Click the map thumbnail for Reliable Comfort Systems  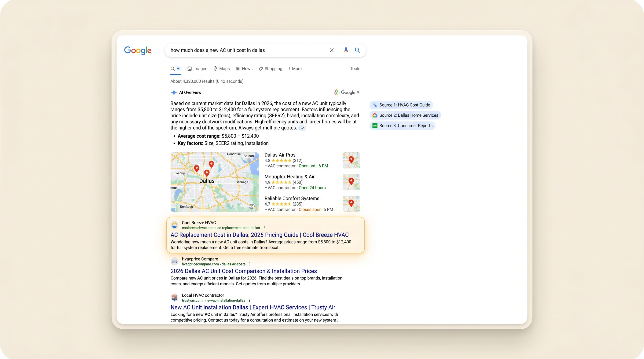click(x=351, y=204)
